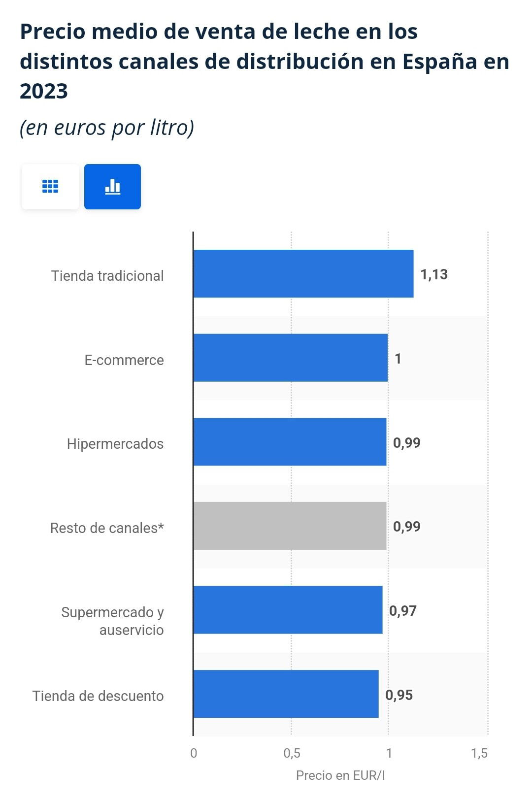The height and width of the screenshot is (801, 532).
Task: Select the bar chart view icon
Action: coord(112,187)
